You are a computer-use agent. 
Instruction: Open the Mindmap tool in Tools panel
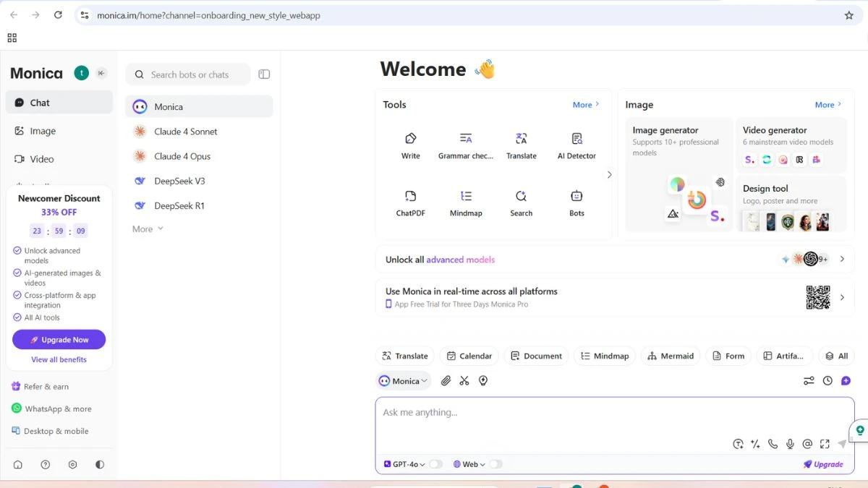click(x=466, y=203)
